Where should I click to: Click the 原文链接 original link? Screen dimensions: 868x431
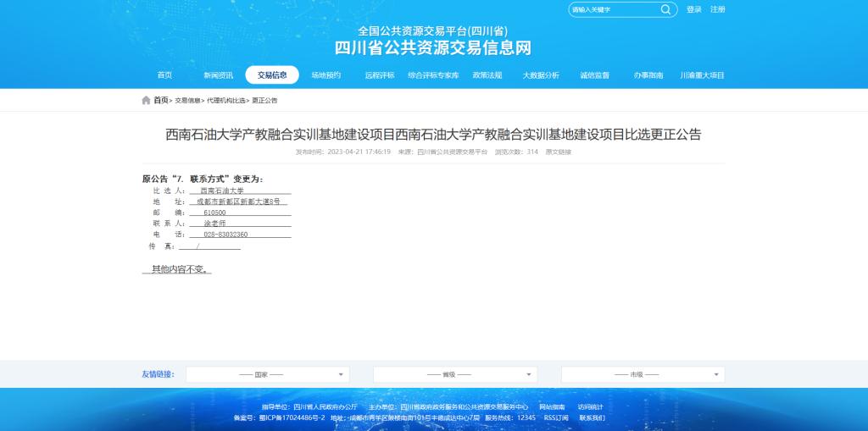558,152
